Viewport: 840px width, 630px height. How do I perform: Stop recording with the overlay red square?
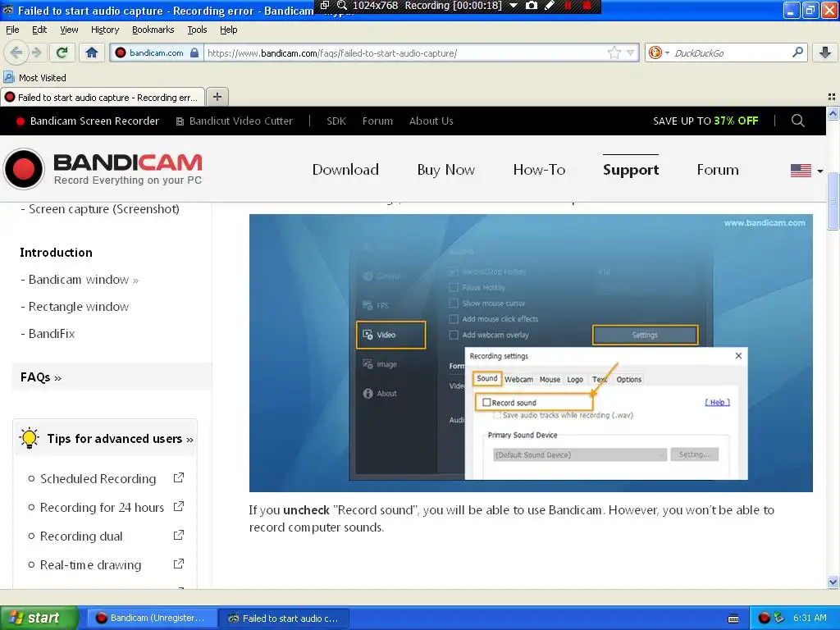click(587, 6)
